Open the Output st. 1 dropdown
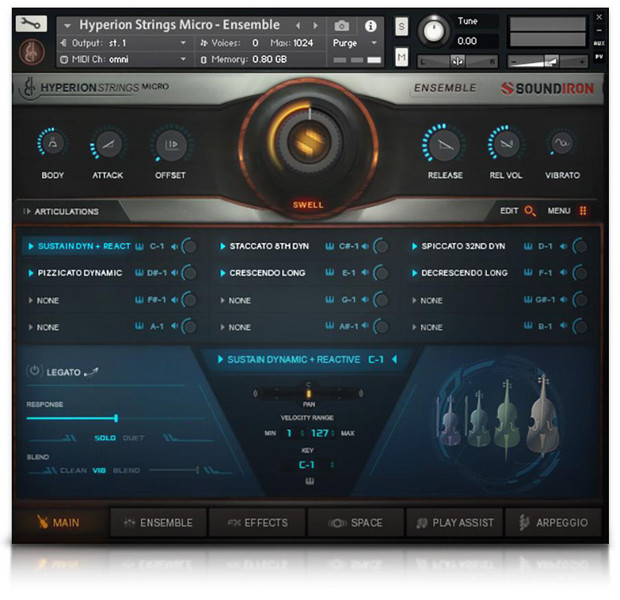Viewport: 620px width, 600px height. [x=183, y=43]
